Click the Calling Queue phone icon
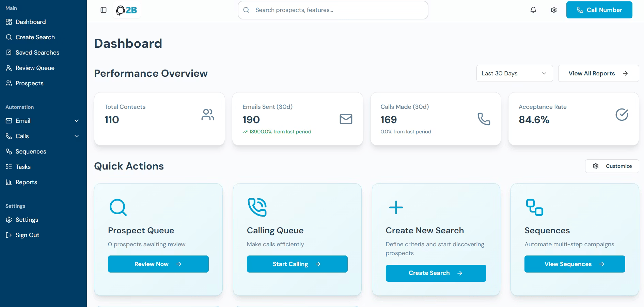Viewport: 644px width, 307px height. coord(257,207)
